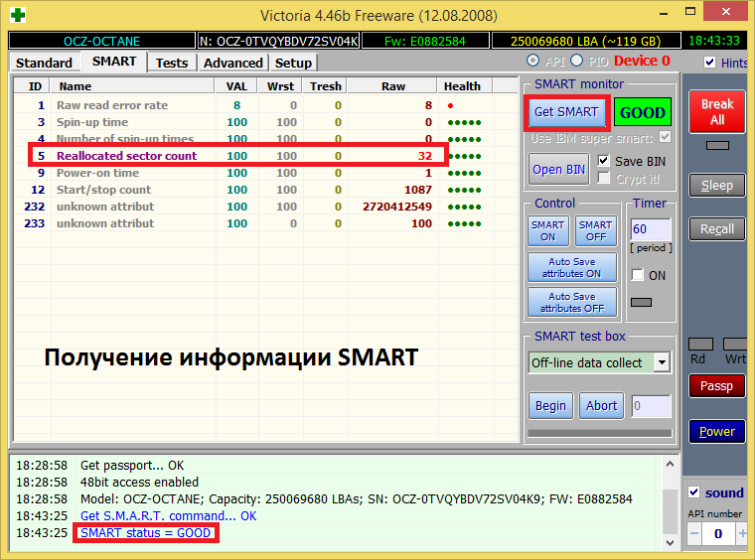
Task: Click the firmware 'Fw: E0882584' field
Action: (425, 41)
